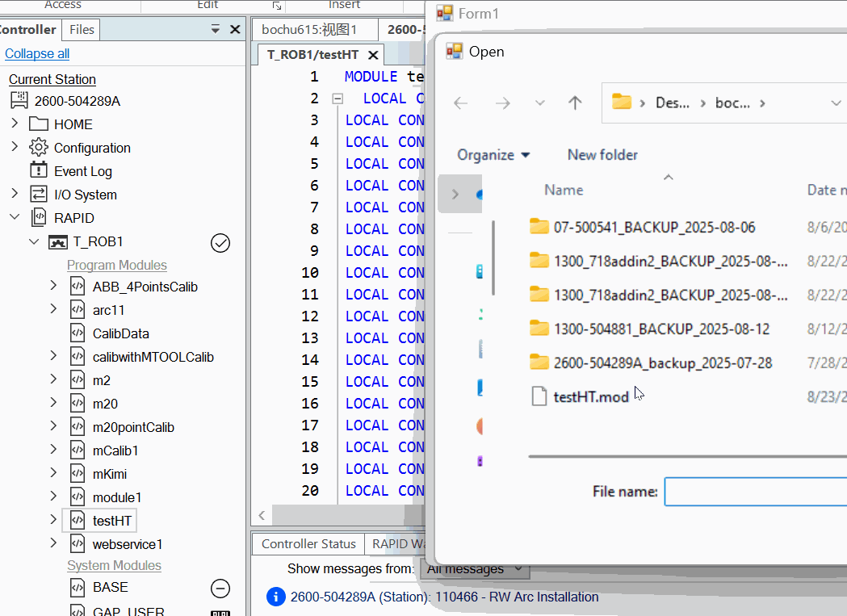Screen dimensions: 847x616
Task: Expand the HOME tree node
Action: [x=15, y=124]
